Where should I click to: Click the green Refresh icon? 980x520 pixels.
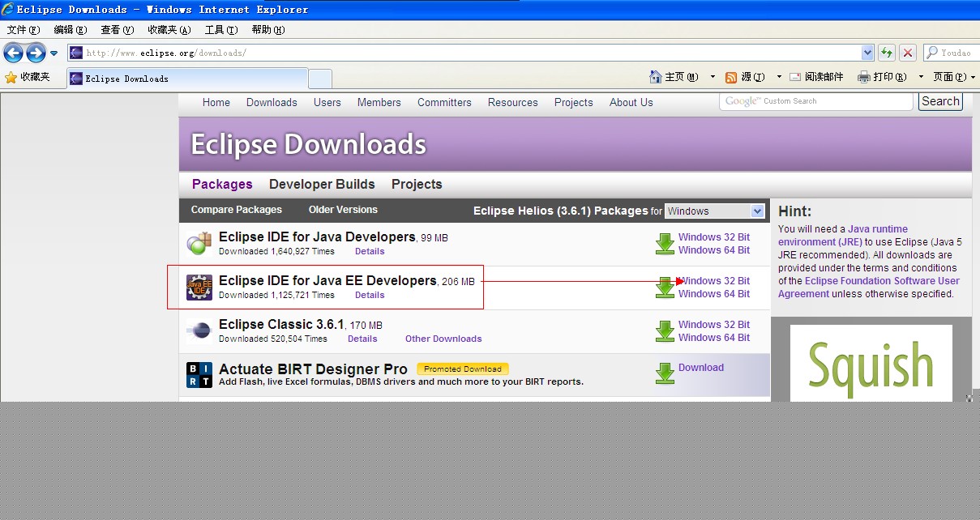click(887, 53)
